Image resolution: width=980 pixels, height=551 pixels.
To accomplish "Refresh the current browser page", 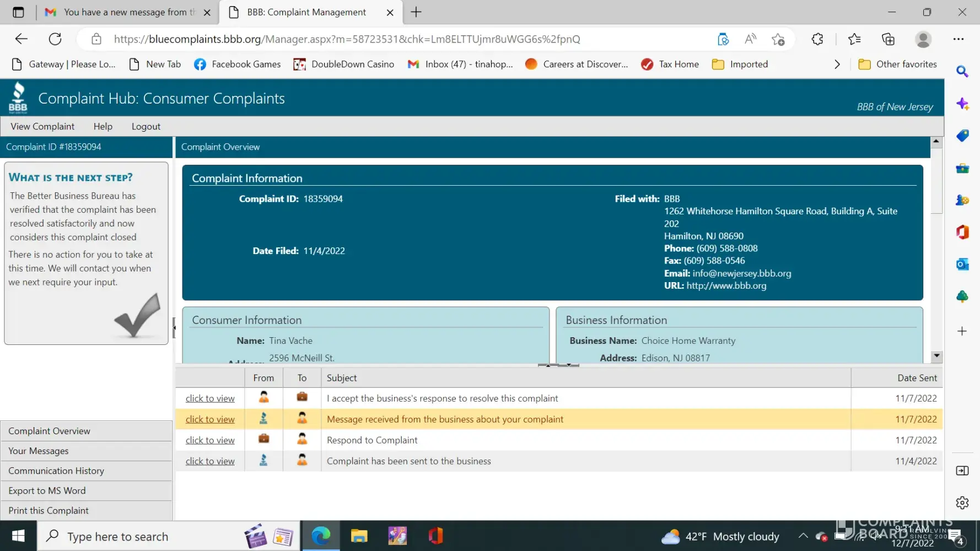I will tap(55, 39).
